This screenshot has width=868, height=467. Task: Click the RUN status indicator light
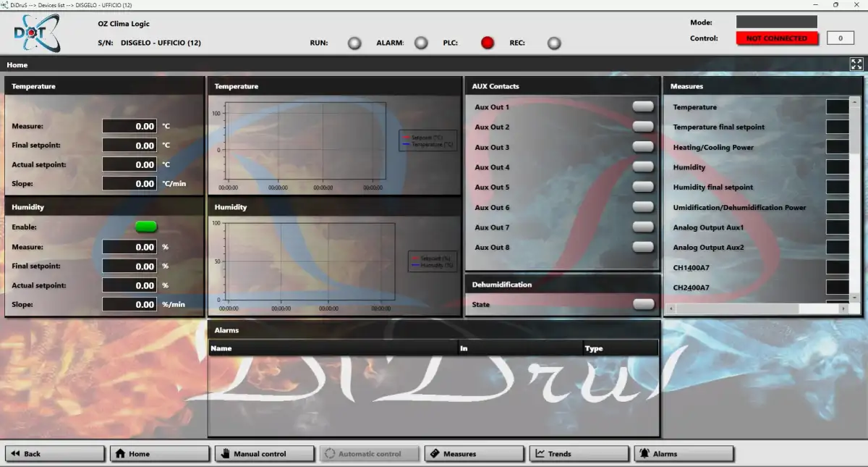tap(354, 43)
